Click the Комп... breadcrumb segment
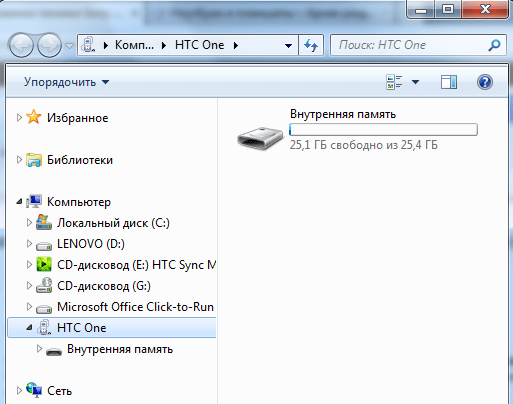 pyautogui.click(x=134, y=45)
